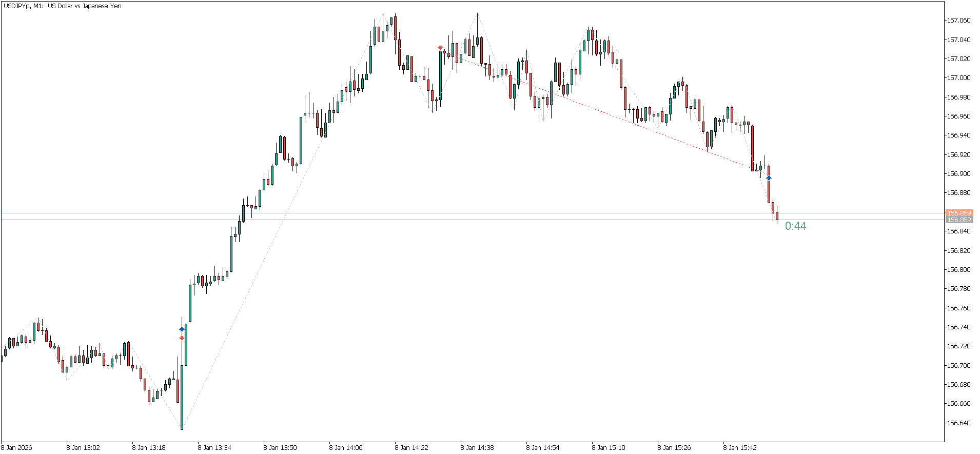Click the 157.000 level on price axis

point(958,78)
